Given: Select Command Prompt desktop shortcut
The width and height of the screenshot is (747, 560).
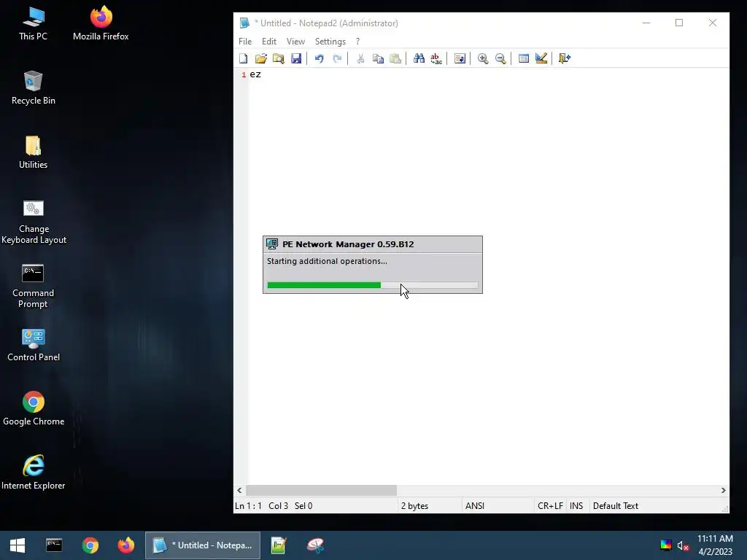Looking at the screenshot, I should click(34, 286).
